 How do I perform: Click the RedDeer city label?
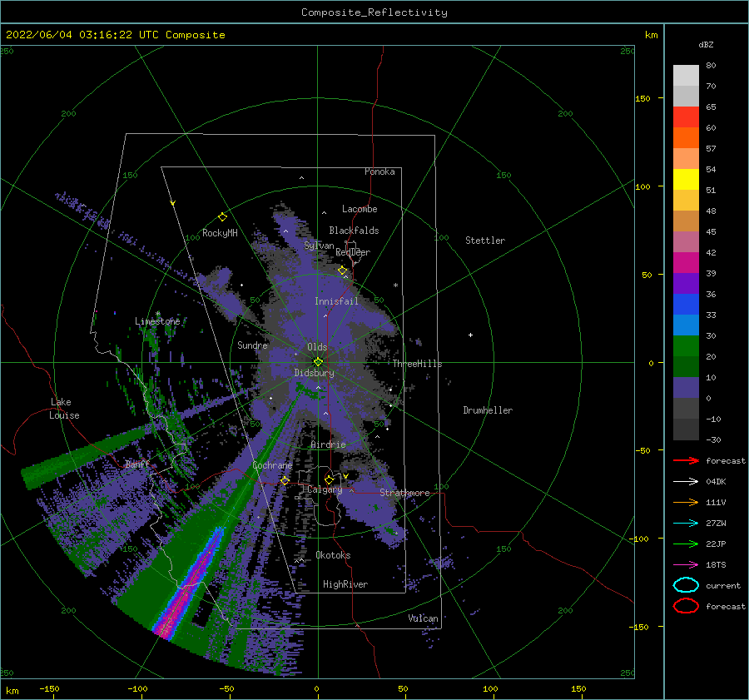[353, 252]
